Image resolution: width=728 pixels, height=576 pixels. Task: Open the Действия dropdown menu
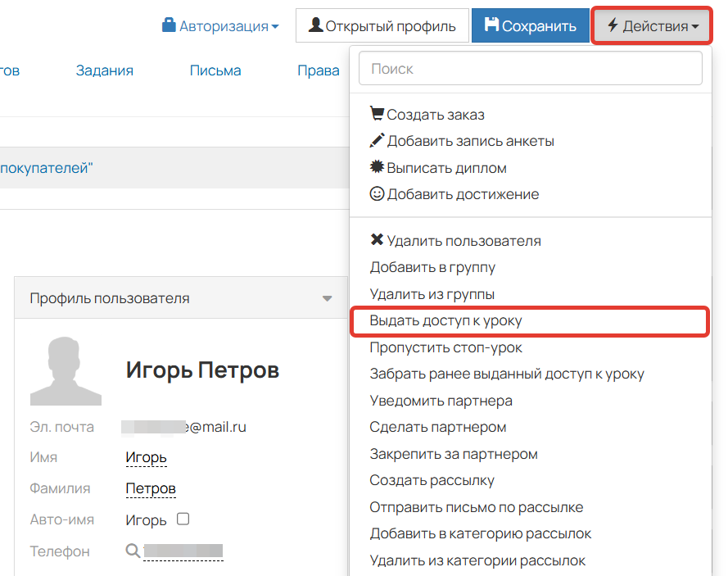point(652,25)
